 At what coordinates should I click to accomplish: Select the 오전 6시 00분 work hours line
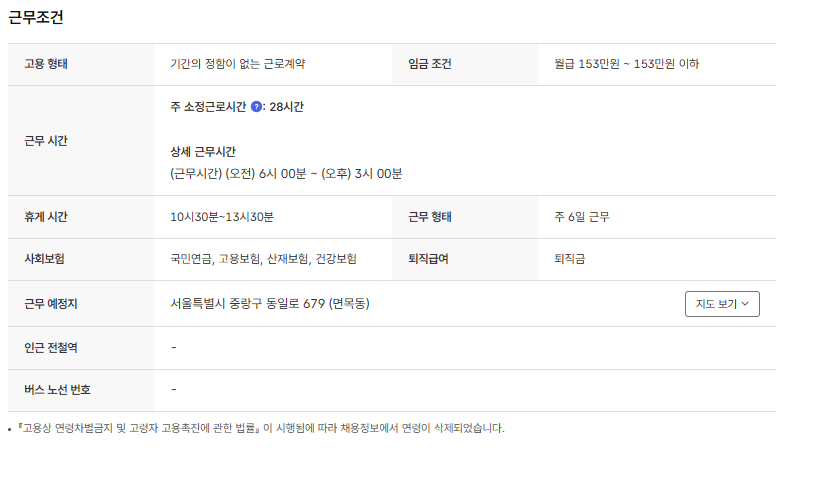(x=286, y=173)
